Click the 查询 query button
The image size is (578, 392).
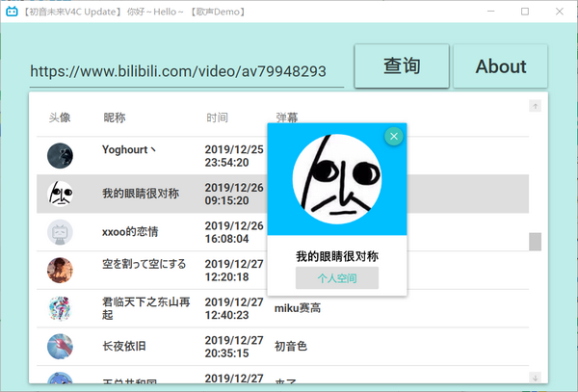pos(402,65)
